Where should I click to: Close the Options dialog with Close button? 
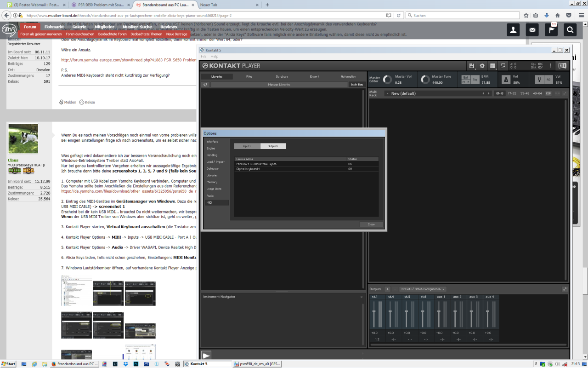[371, 224]
